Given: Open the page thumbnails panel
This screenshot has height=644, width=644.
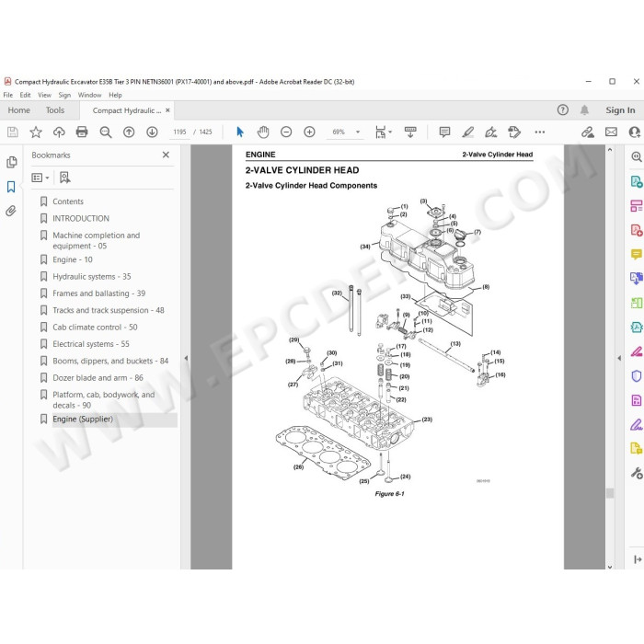Looking at the screenshot, I should [x=11, y=162].
